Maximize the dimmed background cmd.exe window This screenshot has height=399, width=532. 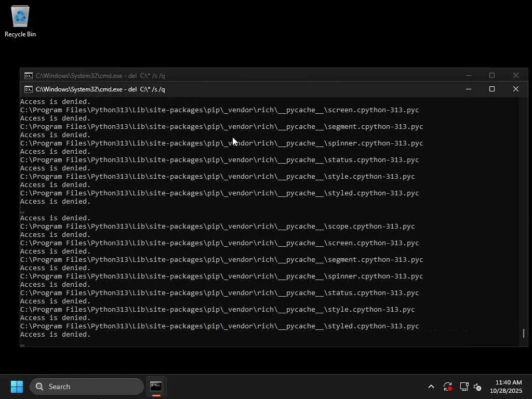click(x=492, y=75)
